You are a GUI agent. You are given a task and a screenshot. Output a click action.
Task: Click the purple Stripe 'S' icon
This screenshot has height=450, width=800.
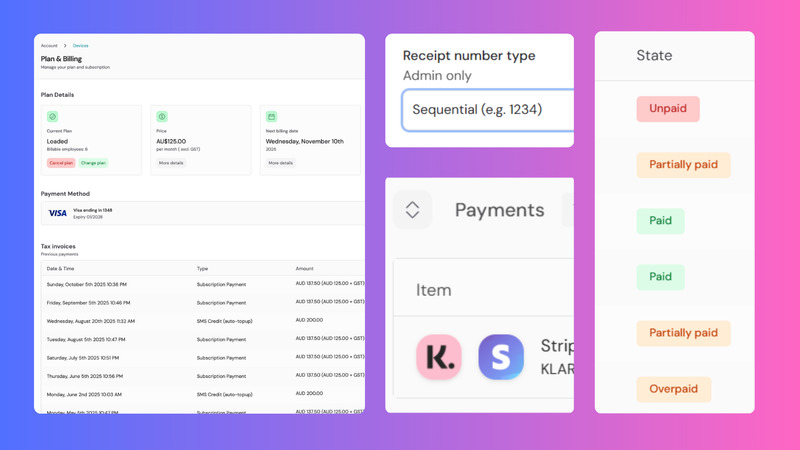pyautogui.click(x=501, y=357)
